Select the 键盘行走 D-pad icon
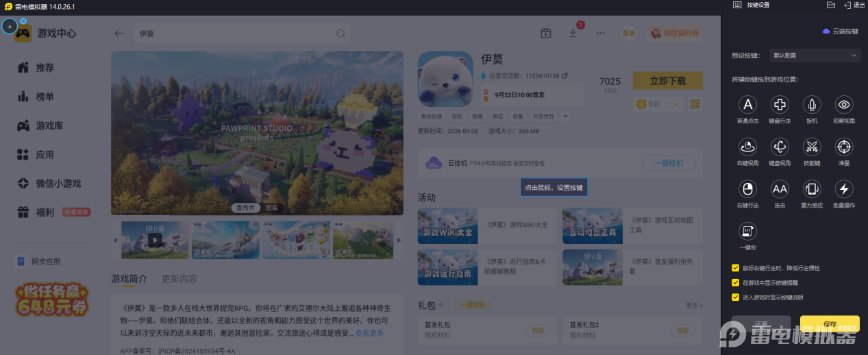 pyautogui.click(x=780, y=105)
